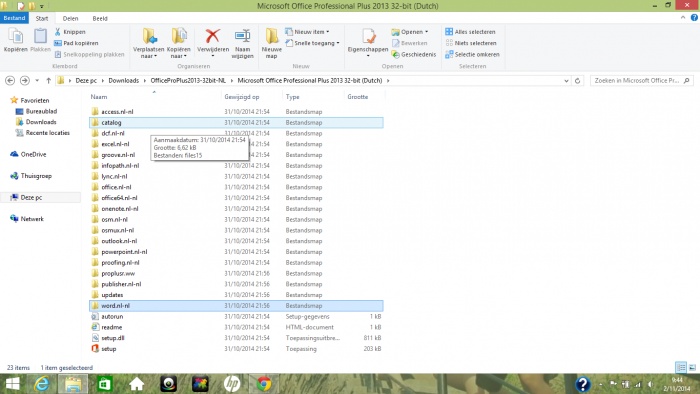Click the Bewerken edit command

click(x=409, y=43)
